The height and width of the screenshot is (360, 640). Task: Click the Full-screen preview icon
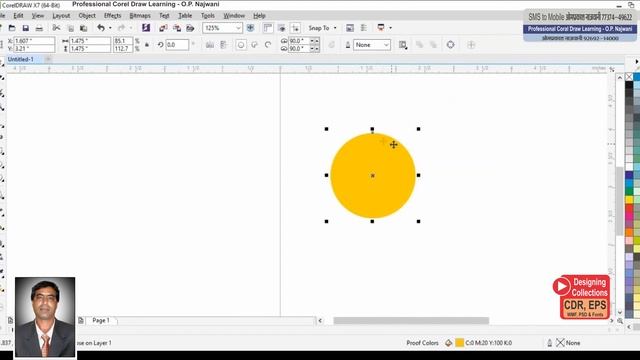pos(251,28)
